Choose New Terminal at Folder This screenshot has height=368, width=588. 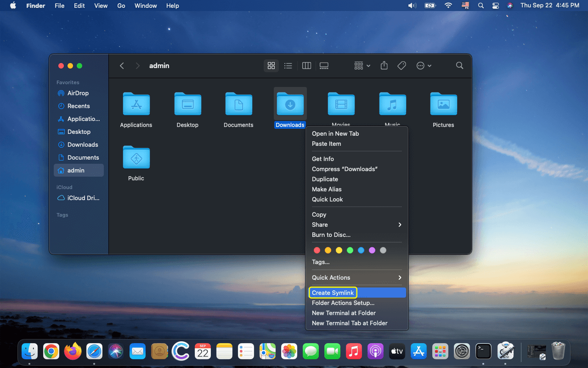[x=344, y=313]
